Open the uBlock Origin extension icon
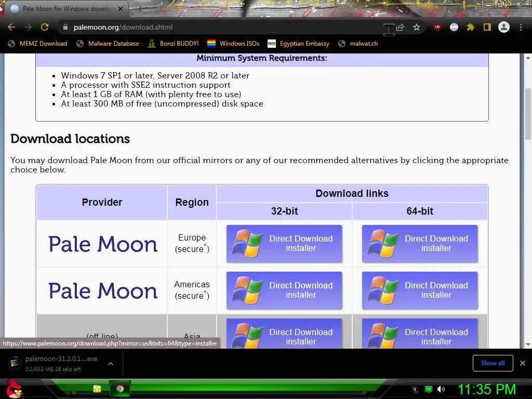Viewport: 532px width, 399px height. (x=437, y=27)
